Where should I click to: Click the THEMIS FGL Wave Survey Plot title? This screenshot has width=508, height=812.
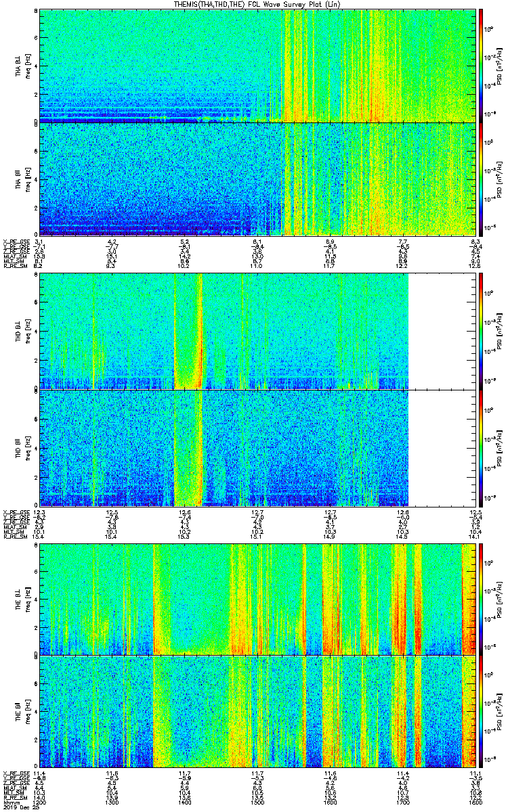click(x=257, y=4)
